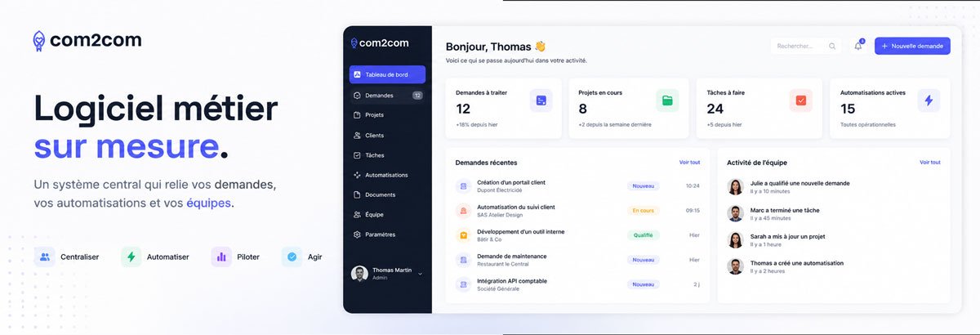Click the Tâches à faire check icon
This screenshot has width=980, height=335.
click(x=801, y=100)
